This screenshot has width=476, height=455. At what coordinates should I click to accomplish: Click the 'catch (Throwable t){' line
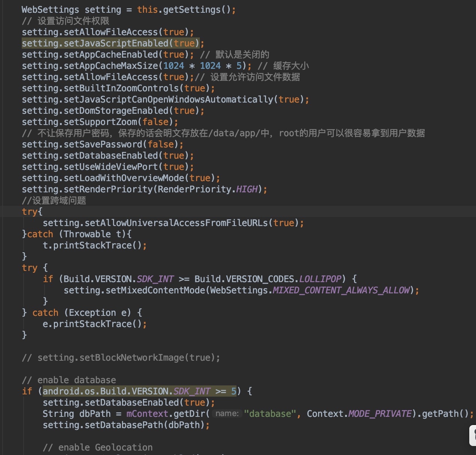pyautogui.click(x=77, y=234)
